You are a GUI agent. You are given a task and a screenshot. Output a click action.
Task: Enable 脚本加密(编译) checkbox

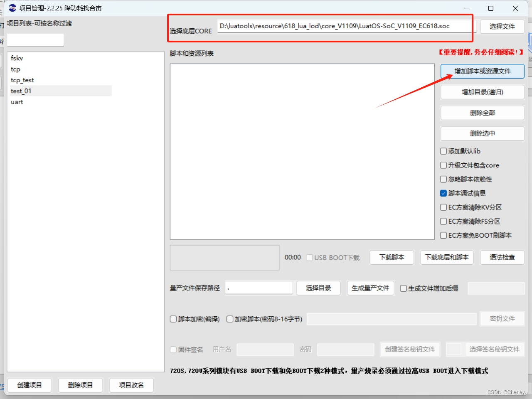173,319
